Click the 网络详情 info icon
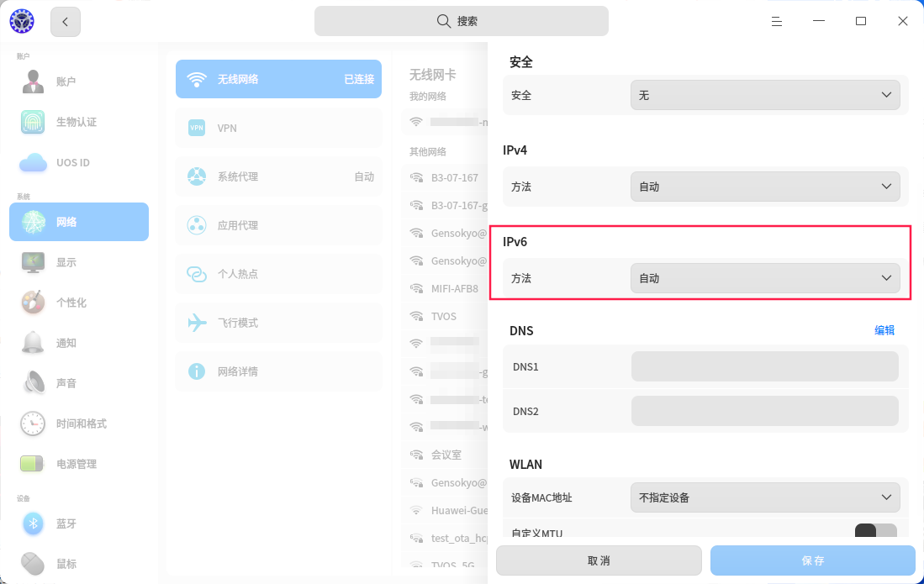The height and width of the screenshot is (584, 924). coord(196,371)
